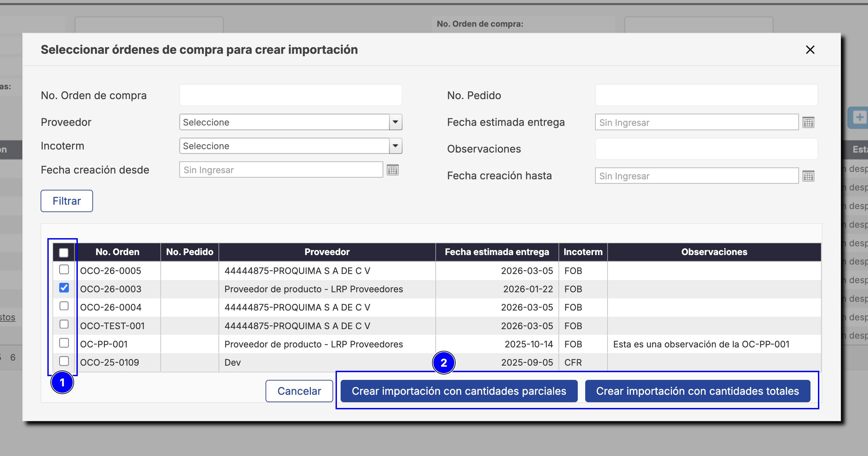Image resolution: width=868 pixels, height=456 pixels.
Task: Select the OC-PP-001 row checkbox
Action: coord(64,343)
